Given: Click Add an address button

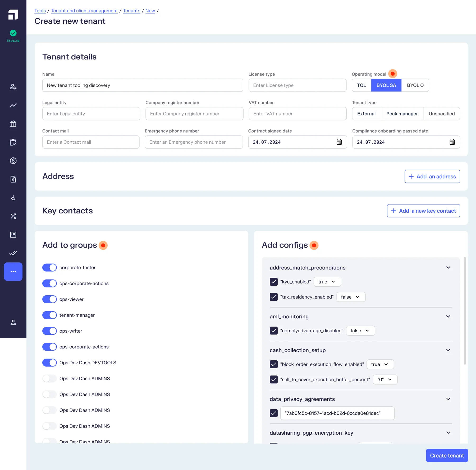Looking at the screenshot, I should point(432,176).
